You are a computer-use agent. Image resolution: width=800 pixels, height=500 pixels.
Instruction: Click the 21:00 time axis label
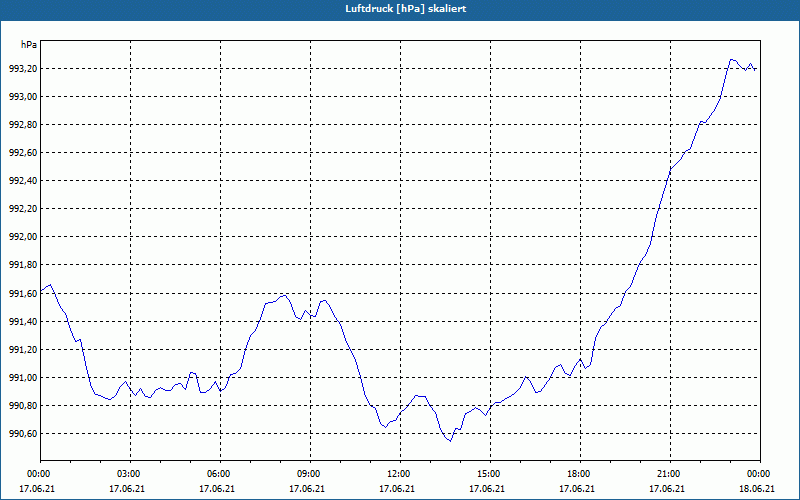click(670, 474)
